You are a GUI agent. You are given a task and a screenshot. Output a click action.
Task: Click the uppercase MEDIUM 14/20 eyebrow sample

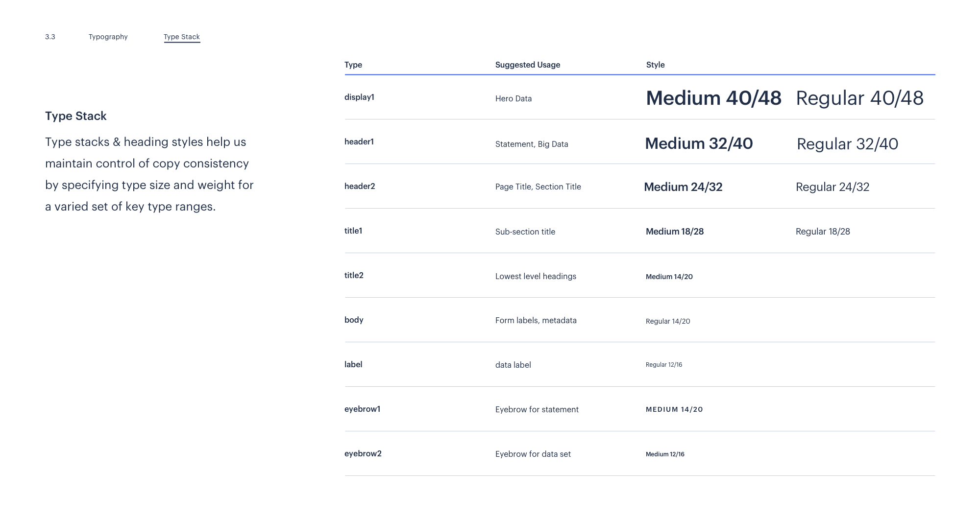coord(674,409)
